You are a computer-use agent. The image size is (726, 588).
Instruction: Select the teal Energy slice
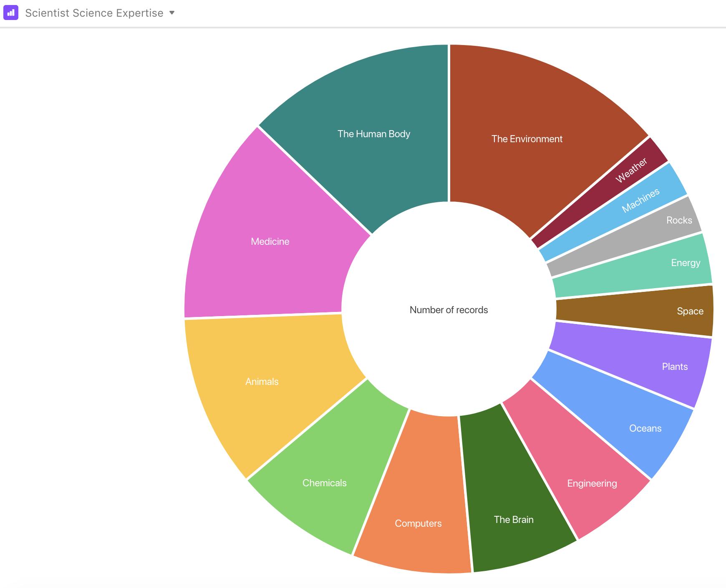pyautogui.click(x=685, y=263)
